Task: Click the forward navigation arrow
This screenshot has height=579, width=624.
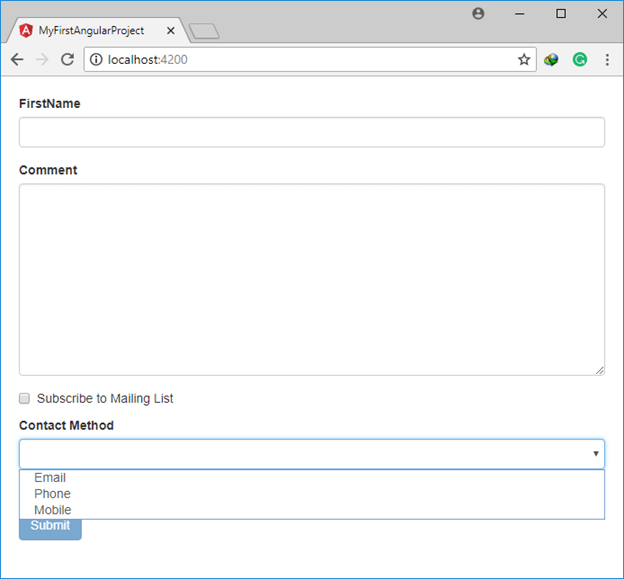Action: coord(42,60)
